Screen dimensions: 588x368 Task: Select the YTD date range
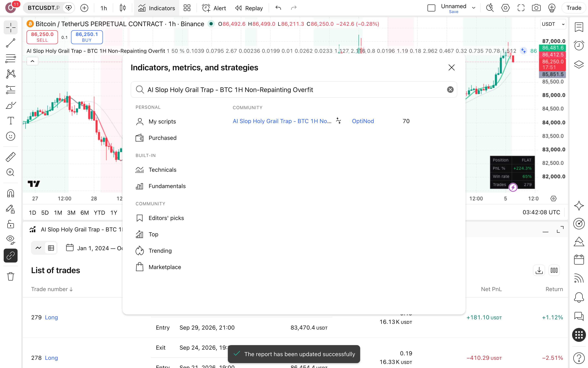(x=99, y=212)
